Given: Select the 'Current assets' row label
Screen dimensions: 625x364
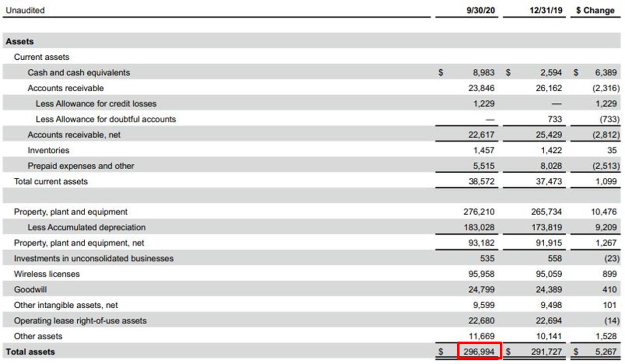Looking at the screenshot, I should pyautogui.click(x=41, y=57).
